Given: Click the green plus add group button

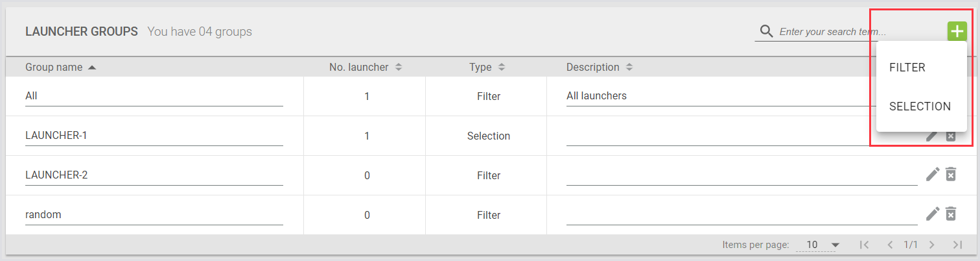Looking at the screenshot, I should tap(957, 31).
